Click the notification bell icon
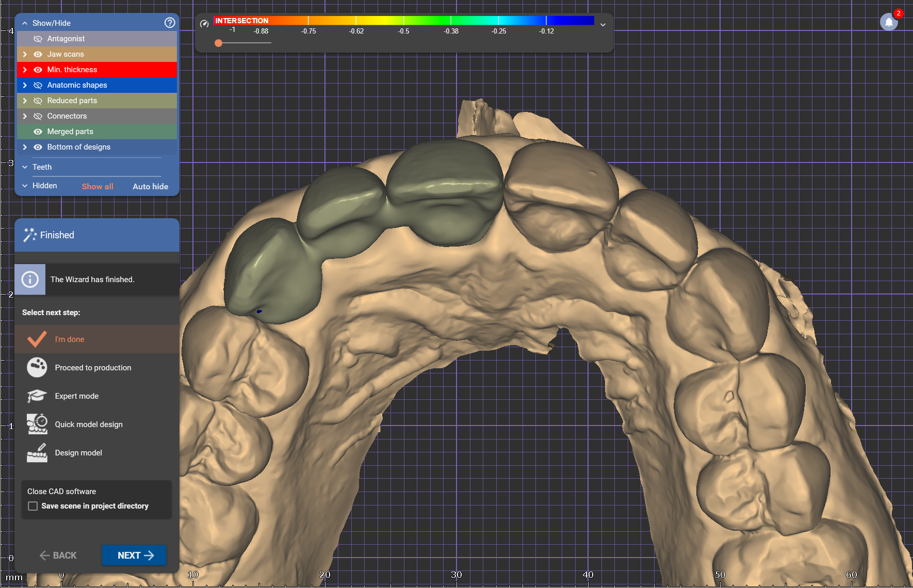The image size is (913, 588). 889,22
